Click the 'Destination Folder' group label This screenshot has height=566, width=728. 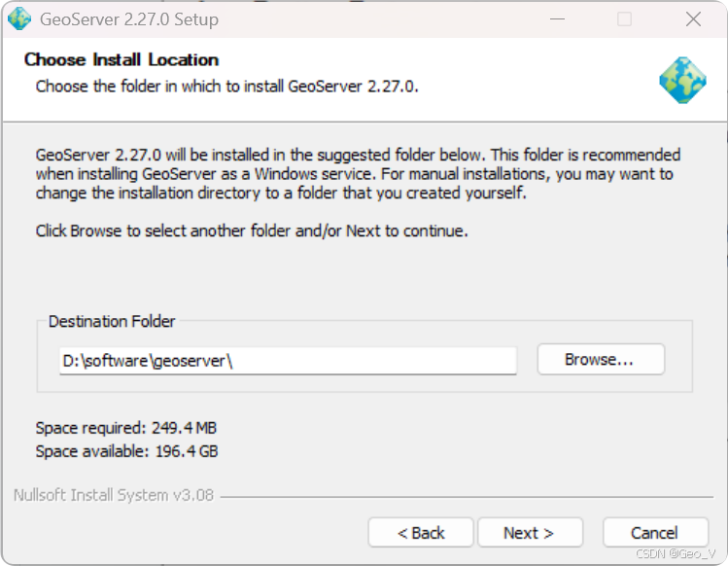pos(112,321)
